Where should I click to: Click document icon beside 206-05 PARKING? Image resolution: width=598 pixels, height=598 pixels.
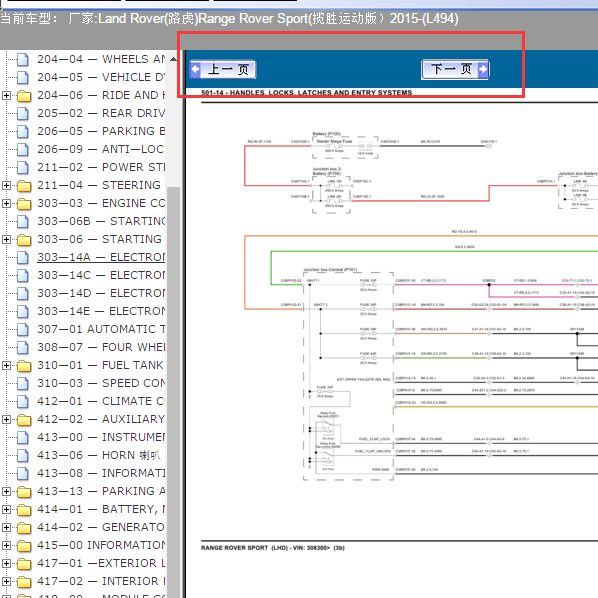(23, 132)
